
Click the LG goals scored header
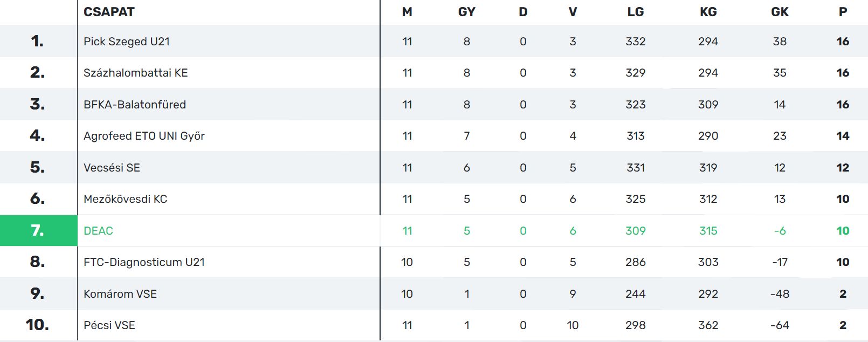[635, 12]
